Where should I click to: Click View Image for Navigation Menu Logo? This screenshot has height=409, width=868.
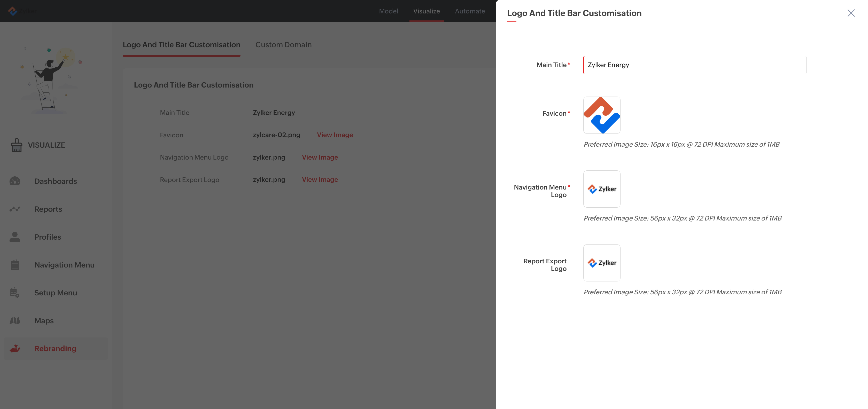pyautogui.click(x=320, y=157)
